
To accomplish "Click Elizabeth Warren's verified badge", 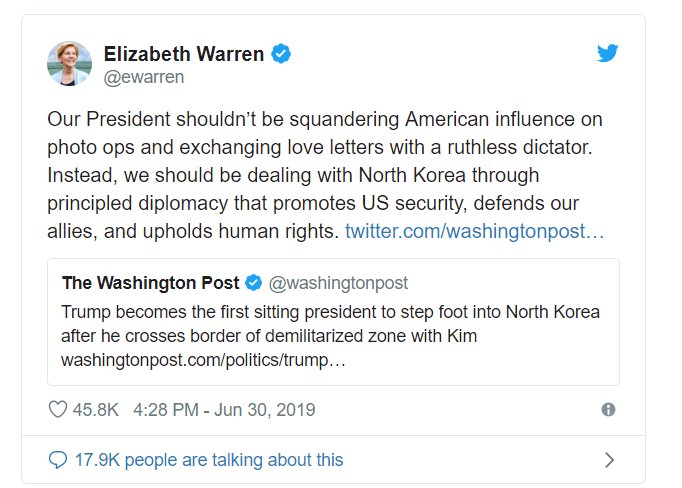I will coord(283,54).
